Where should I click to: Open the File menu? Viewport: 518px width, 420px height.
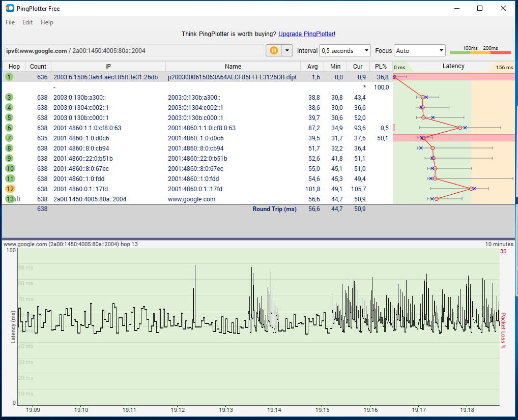(x=10, y=22)
